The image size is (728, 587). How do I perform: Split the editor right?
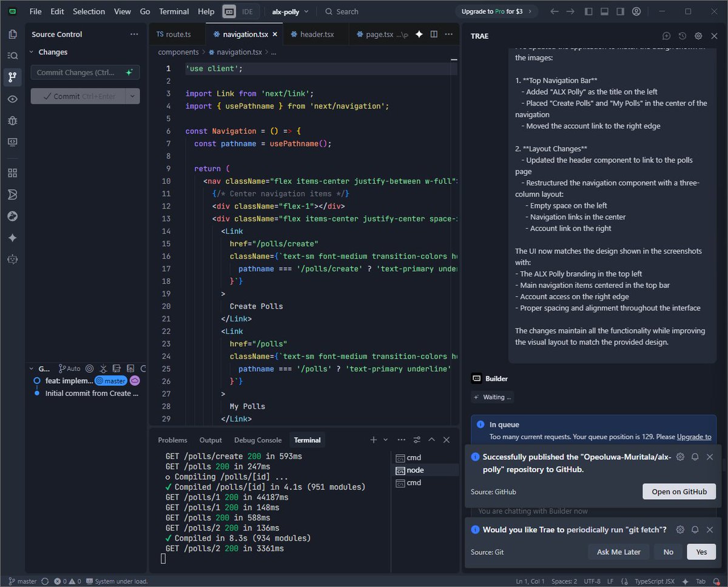point(434,35)
